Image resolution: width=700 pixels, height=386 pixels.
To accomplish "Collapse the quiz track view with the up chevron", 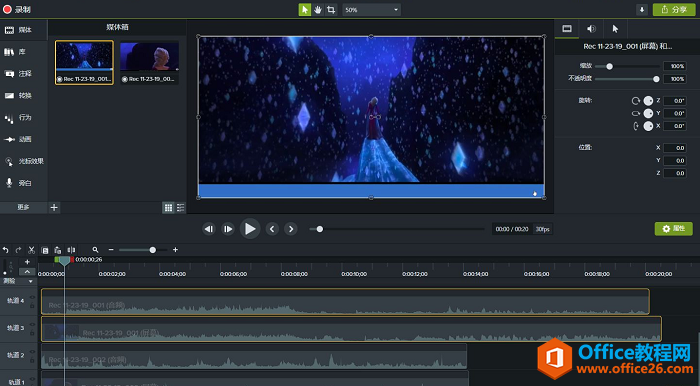I will pyautogui.click(x=27, y=272).
